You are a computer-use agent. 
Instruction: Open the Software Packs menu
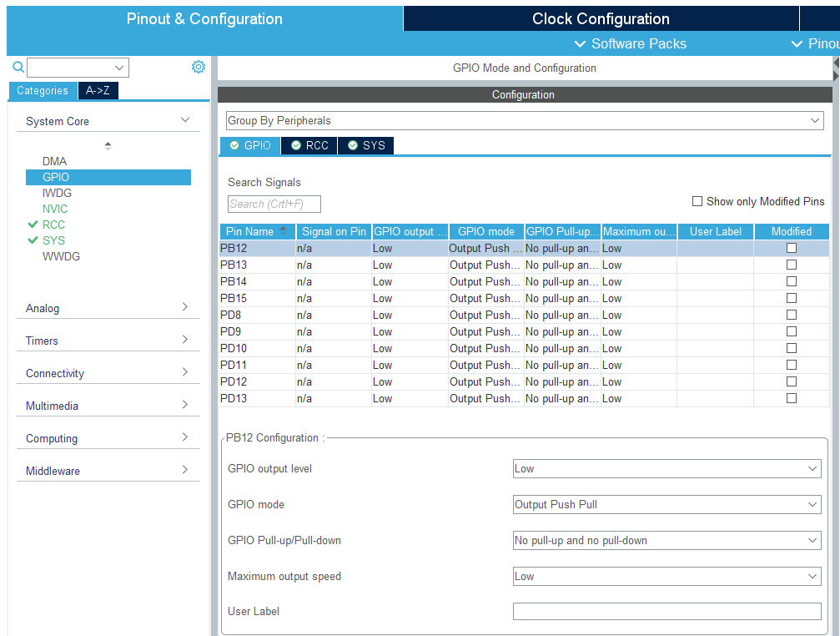coord(630,44)
